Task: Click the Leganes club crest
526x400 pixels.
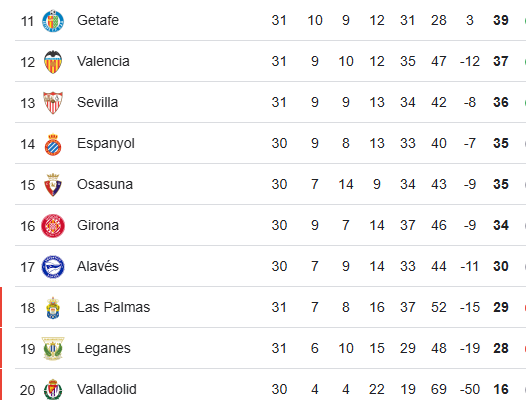Action: point(53,349)
